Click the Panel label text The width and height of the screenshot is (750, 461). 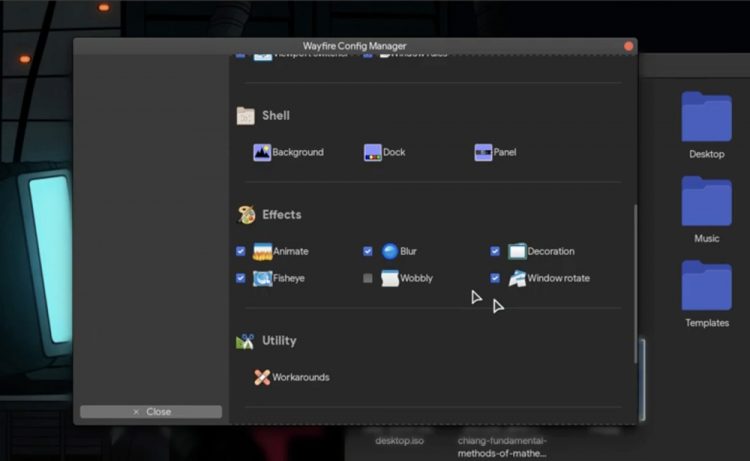505,153
